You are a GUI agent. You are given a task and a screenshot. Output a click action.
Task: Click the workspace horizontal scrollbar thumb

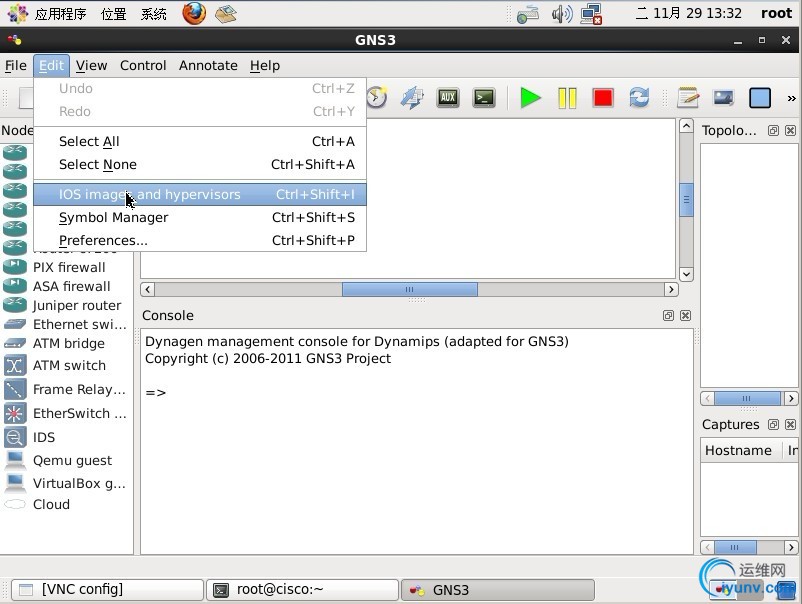click(410, 289)
